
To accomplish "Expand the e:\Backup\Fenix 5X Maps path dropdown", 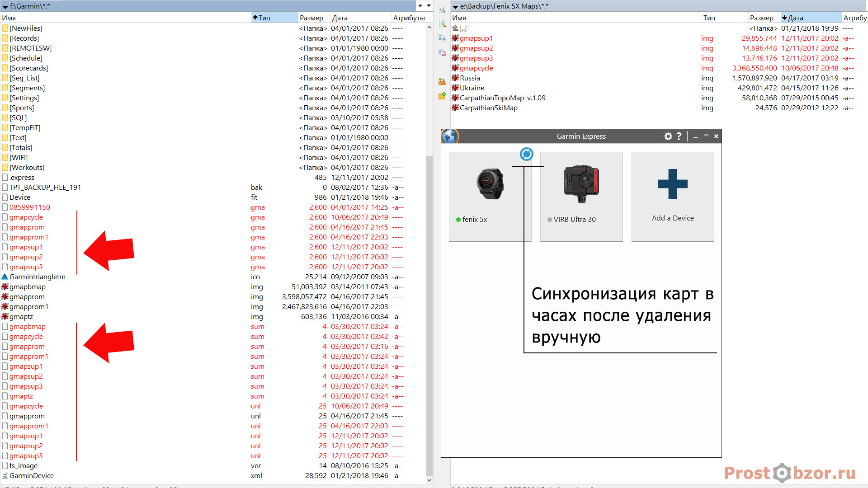I will [455, 6].
